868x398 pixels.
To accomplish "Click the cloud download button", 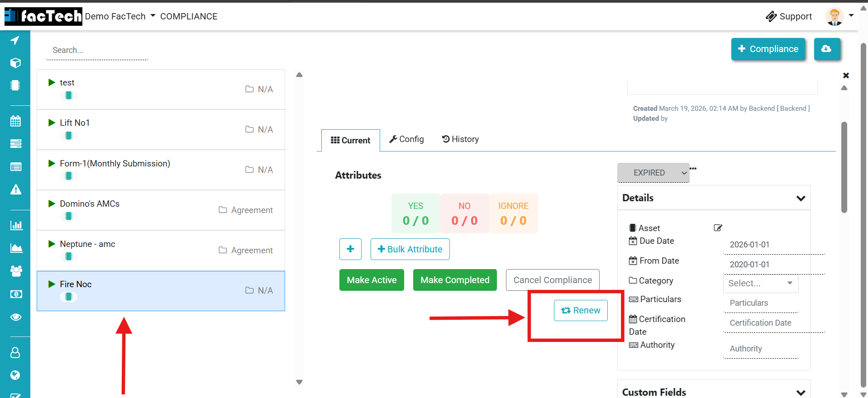I will point(826,49).
